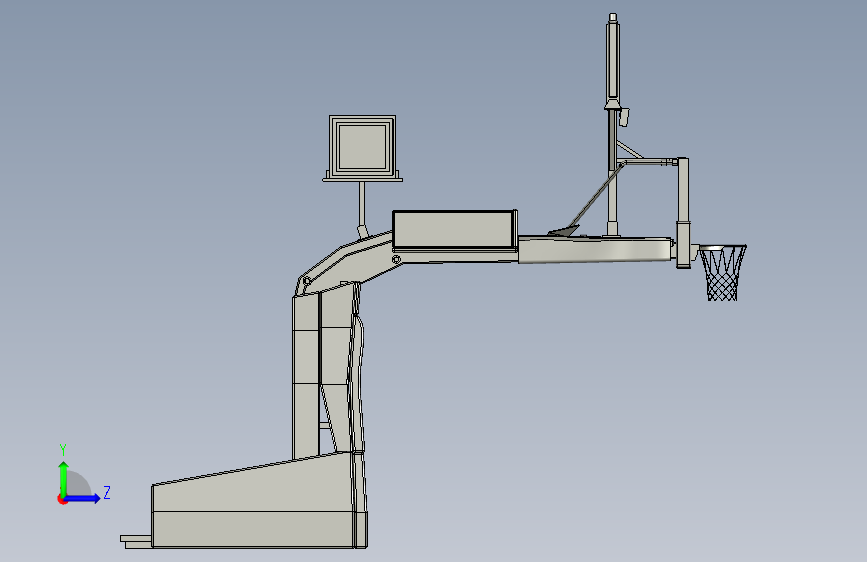Select the pivot bolt below the padded box
867x562 pixels.
(396, 259)
